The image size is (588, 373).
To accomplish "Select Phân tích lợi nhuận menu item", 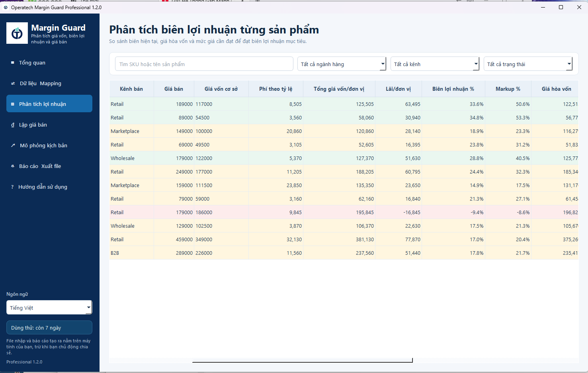I will pos(49,104).
